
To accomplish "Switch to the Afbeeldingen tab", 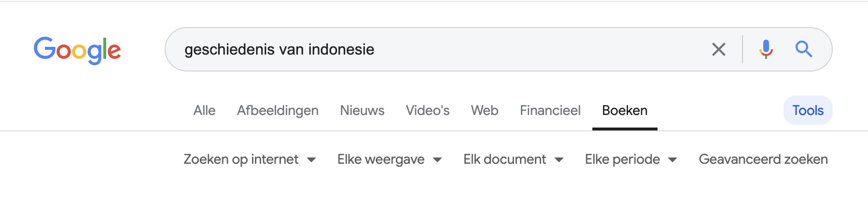I will 278,111.
